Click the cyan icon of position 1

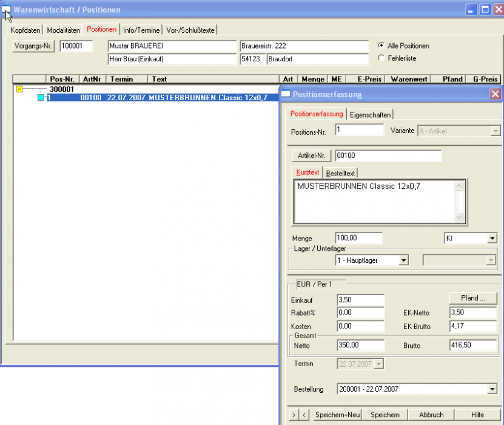tap(41, 98)
